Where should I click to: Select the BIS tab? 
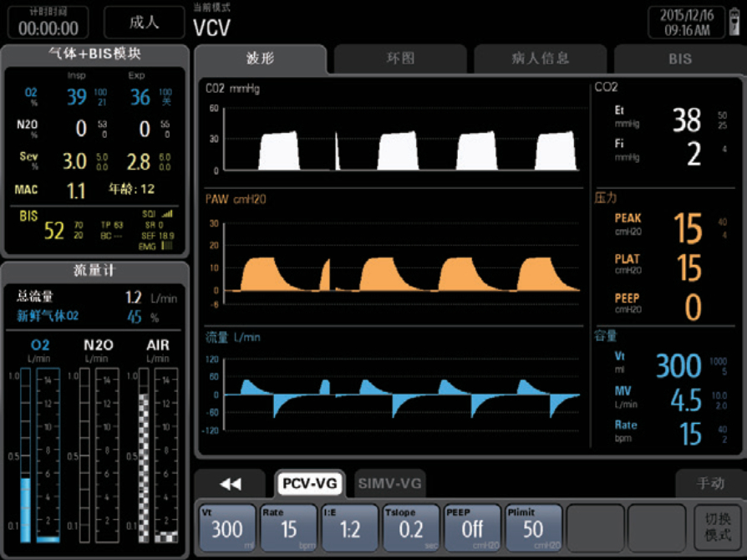point(679,59)
